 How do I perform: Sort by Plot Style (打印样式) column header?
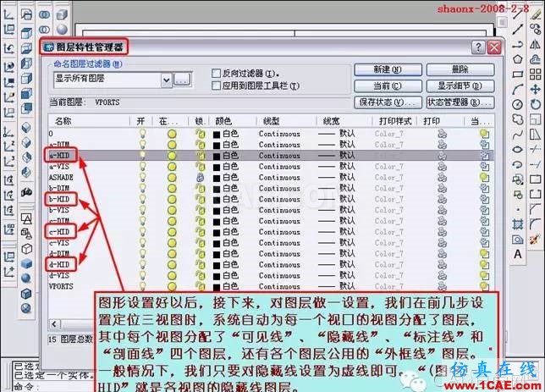pyautogui.click(x=395, y=121)
